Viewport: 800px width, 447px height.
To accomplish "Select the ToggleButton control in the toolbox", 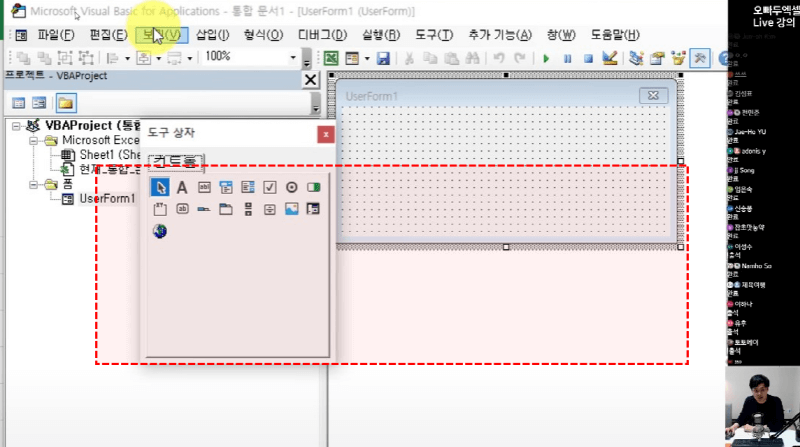I will 313,187.
